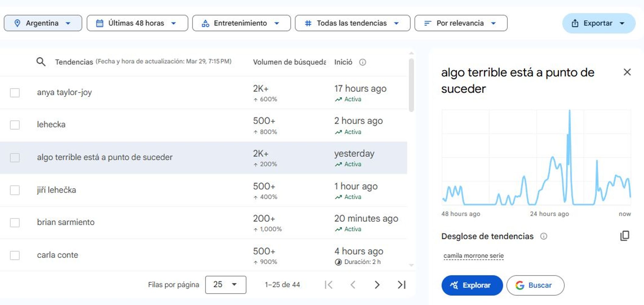This screenshot has width=644, height=305.
Task: Close the trend detail panel
Action: point(627,72)
